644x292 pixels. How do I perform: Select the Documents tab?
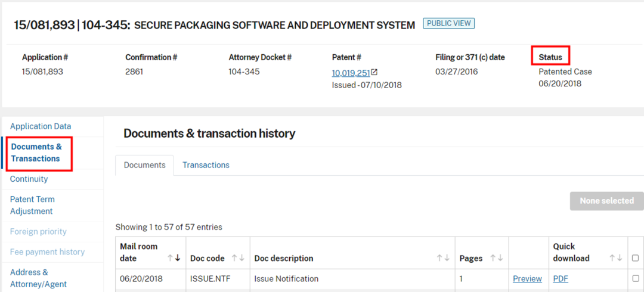144,165
